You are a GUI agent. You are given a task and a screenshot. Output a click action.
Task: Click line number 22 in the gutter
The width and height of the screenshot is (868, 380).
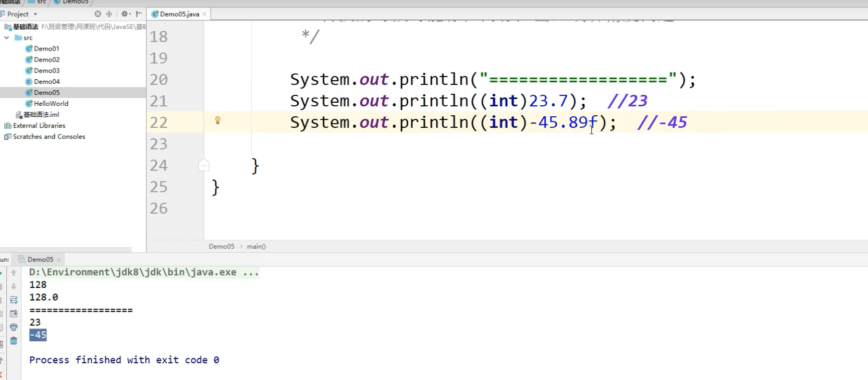[x=159, y=122]
